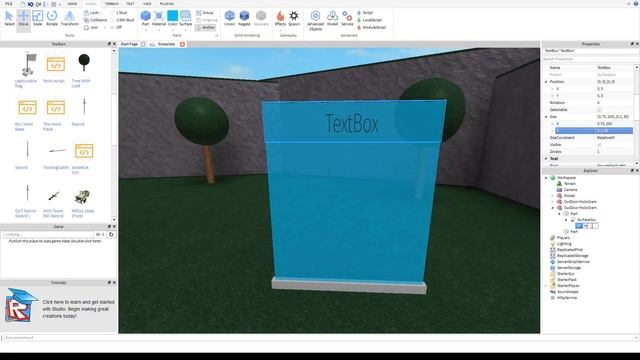Select Terrain in the Explorer
Image resolution: width=640 pixels, height=360 pixels.
coord(569,184)
